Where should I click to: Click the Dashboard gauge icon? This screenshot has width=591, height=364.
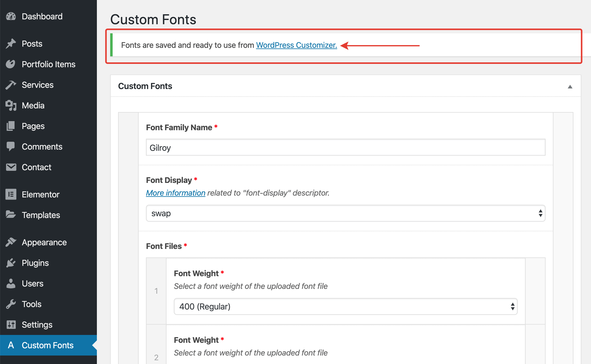[11, 16]
